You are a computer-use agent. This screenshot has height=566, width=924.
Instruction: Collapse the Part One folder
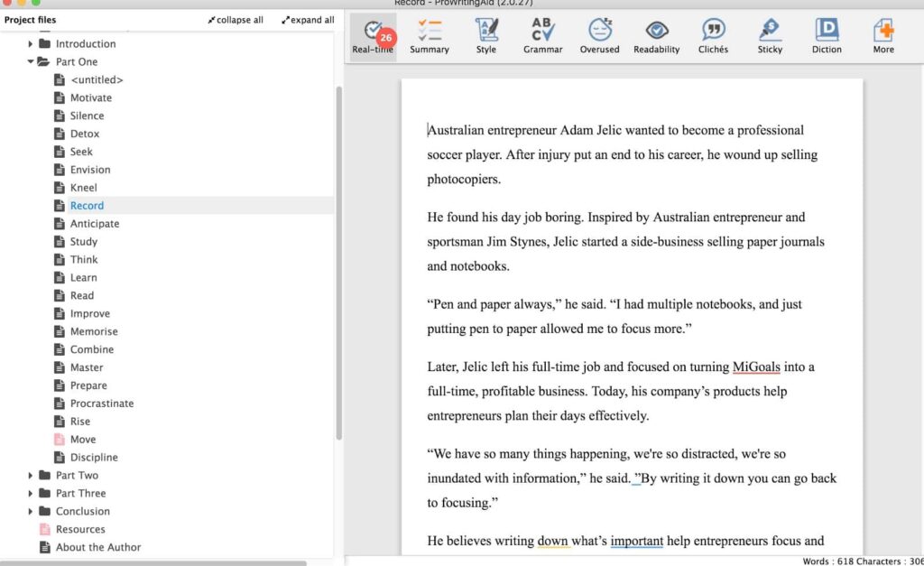click(x=31, y=62)
